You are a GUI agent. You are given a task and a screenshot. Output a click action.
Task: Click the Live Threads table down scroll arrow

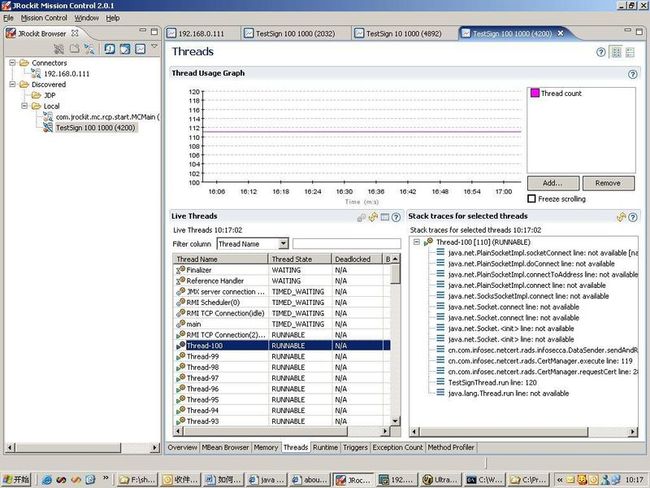click(x=395, y=421)
